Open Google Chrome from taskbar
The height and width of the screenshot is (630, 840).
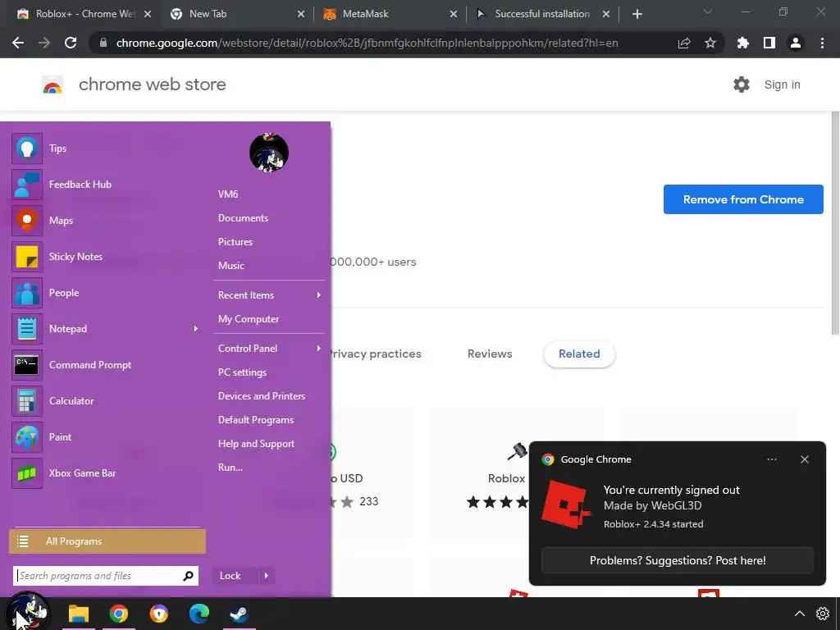click(x=119, y=614)
